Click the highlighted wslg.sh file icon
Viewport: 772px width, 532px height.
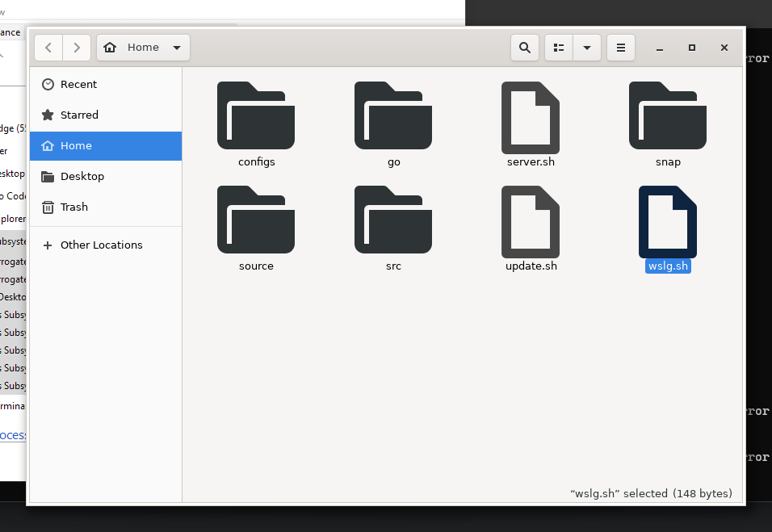tap(668, 222)
